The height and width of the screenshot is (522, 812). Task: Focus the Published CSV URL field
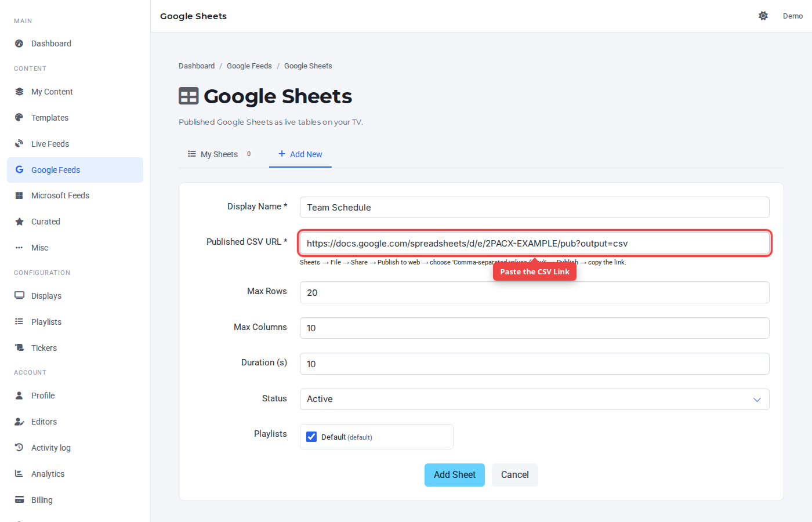pyautogui.click(x=534, y=243)
